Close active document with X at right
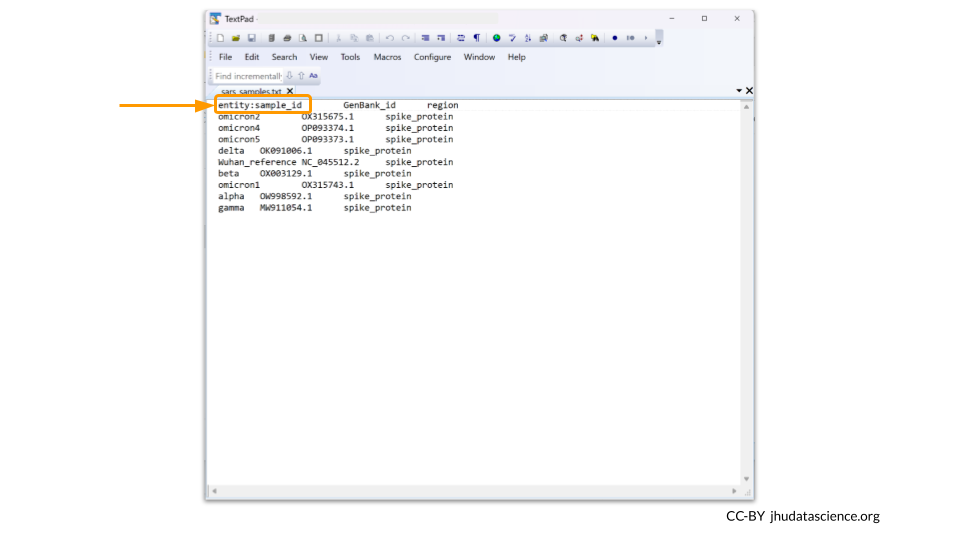This screenshot has height=540, width=960. pyautogui.click(x=749, y=91)
